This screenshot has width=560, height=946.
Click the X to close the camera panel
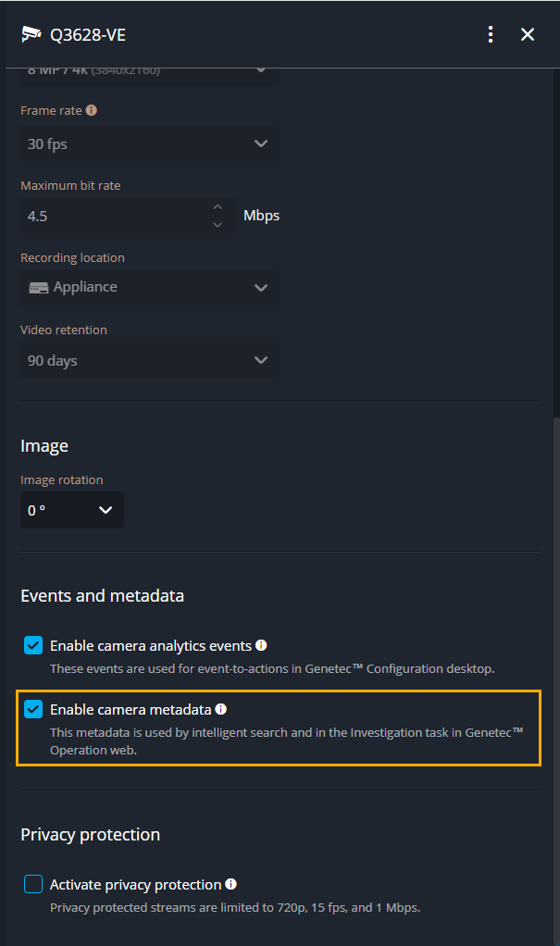(x=528, y=34)
